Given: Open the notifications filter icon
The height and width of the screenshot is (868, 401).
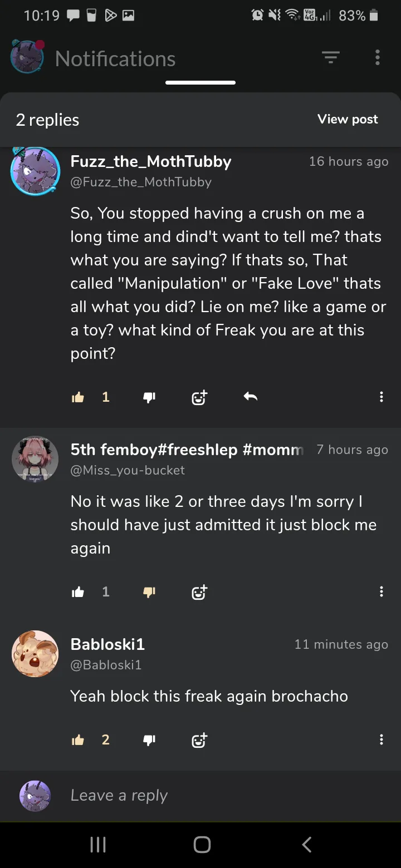Looking at the screenshot, I should [x=330, y=57].
